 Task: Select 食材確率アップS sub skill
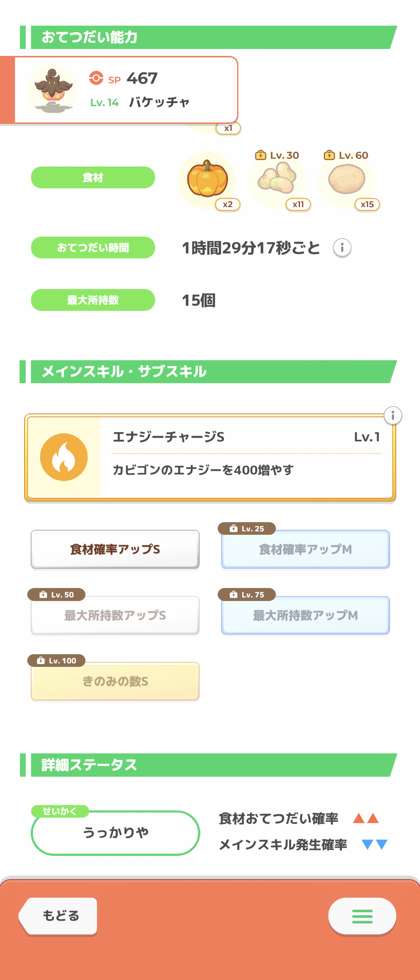pyautogui.click(x=115, y=549)
